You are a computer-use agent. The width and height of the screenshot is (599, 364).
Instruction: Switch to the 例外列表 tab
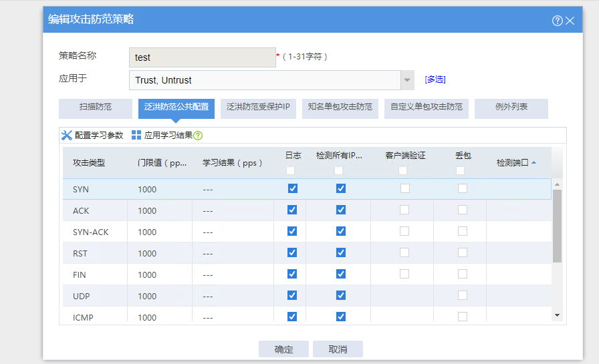511,107
